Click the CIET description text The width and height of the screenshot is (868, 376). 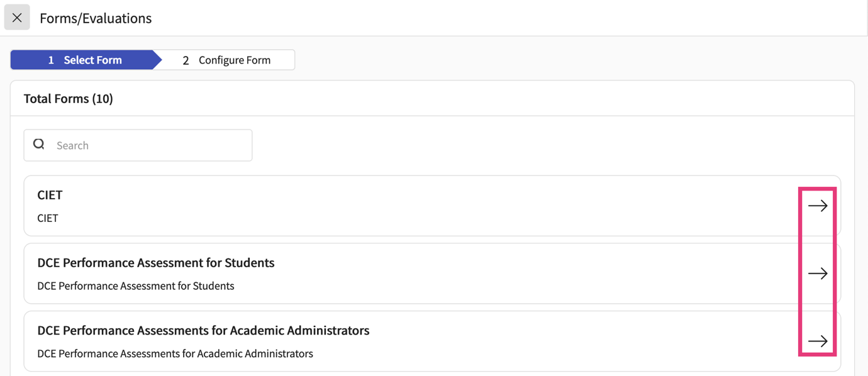(48, 218)
